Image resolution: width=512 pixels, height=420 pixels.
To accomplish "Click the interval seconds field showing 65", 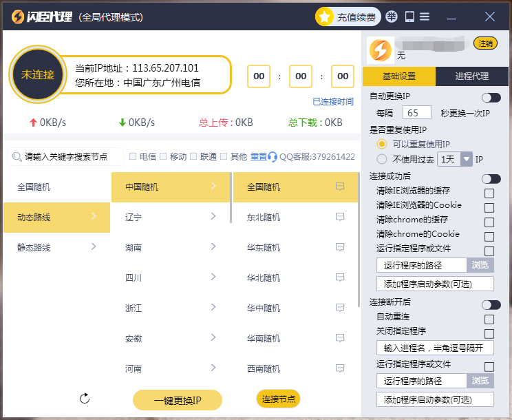I will pyautogui.click(x=416, y=113).
